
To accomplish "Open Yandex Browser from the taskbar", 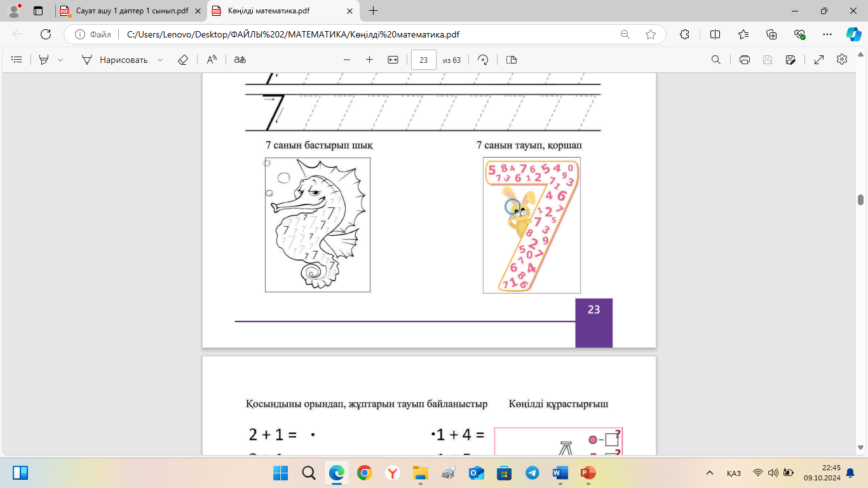I will click(x=393, y=473).
